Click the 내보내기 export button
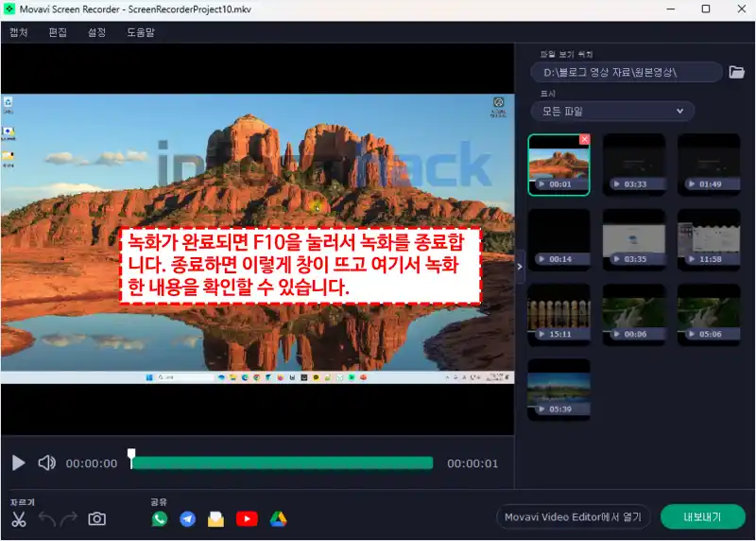This screenshot has height=541, width=756. 702,516
